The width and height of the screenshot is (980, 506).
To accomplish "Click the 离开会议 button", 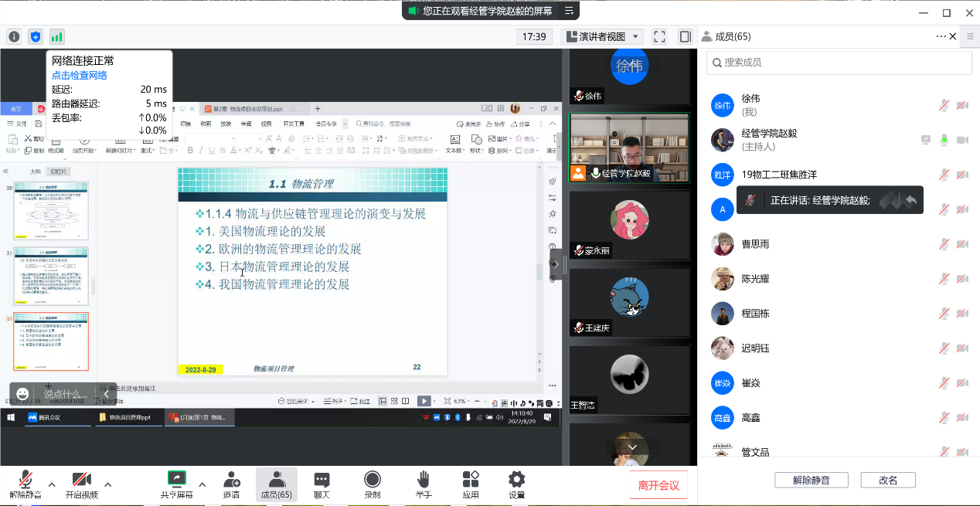I will coord(658,485).
